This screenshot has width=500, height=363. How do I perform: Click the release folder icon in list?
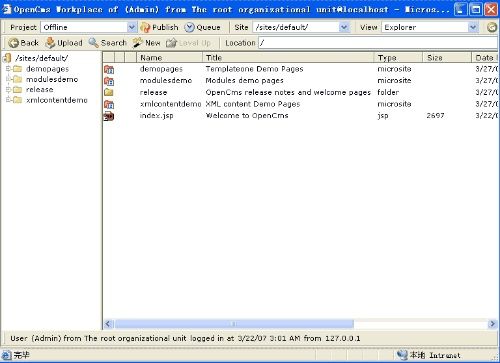pyautogui.click(x=109, y=93)
